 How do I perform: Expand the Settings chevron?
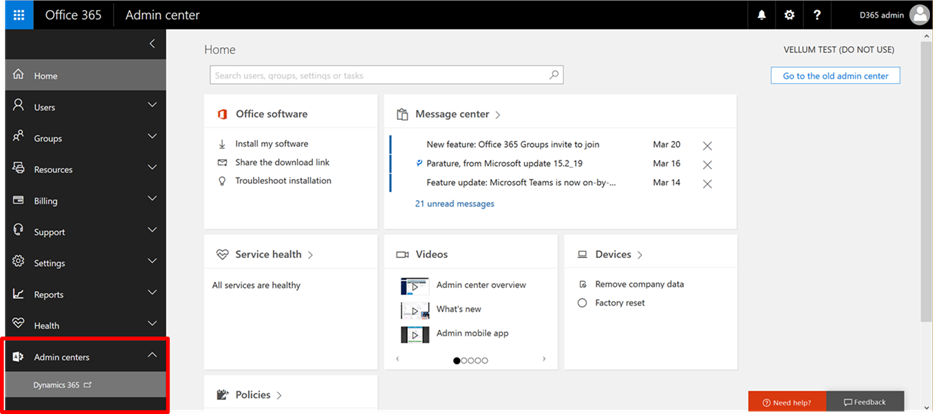pos(152,261)
